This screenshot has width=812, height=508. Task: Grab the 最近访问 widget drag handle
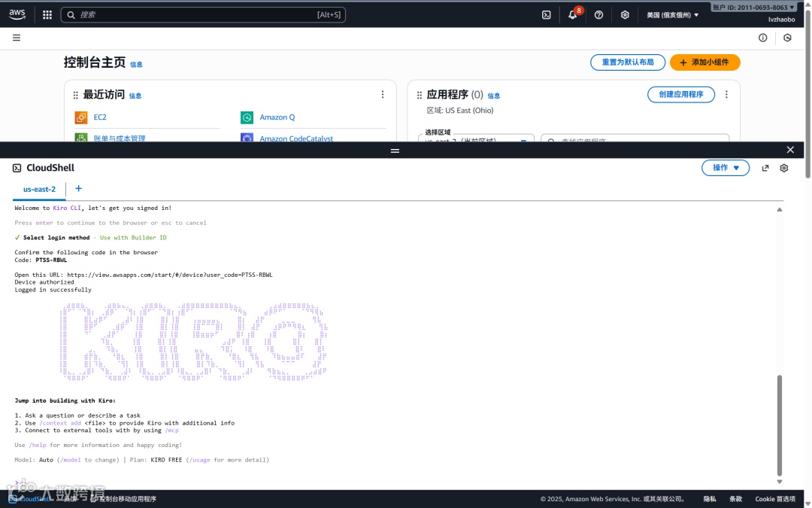tap(76, 96)
